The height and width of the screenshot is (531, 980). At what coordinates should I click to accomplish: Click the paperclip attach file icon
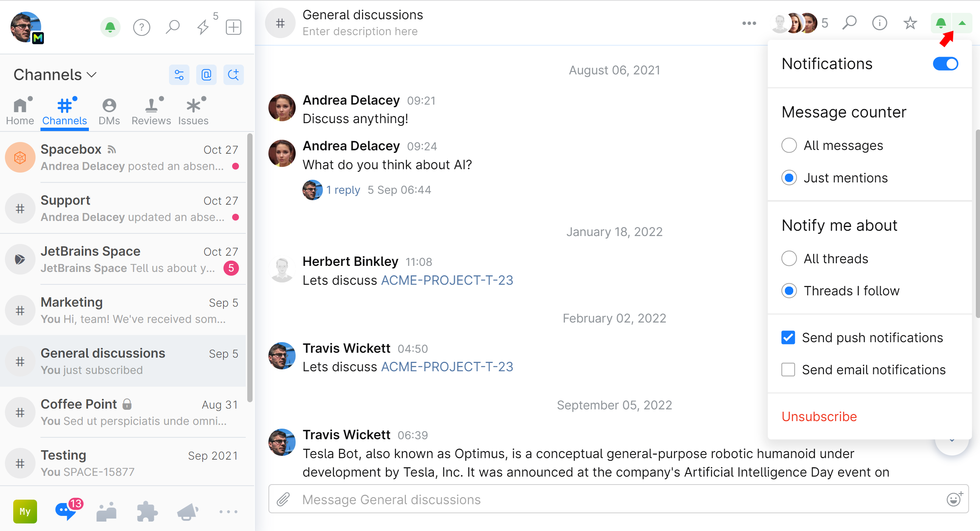283,499
